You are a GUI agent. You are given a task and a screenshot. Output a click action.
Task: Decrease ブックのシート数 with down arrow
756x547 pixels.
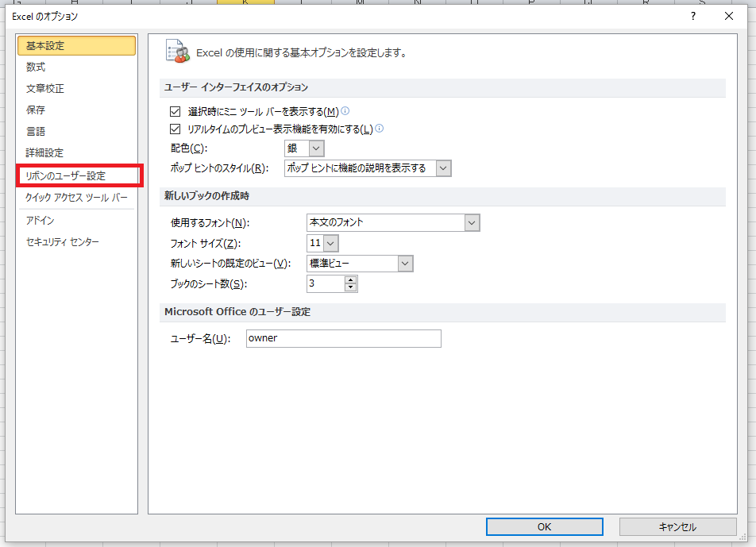[x=351, y=287]
